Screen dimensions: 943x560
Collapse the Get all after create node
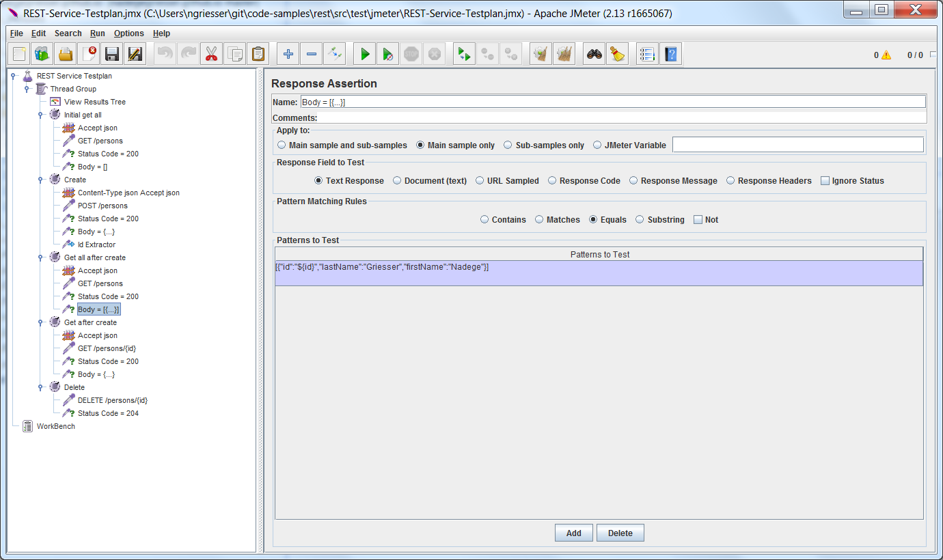40,257
